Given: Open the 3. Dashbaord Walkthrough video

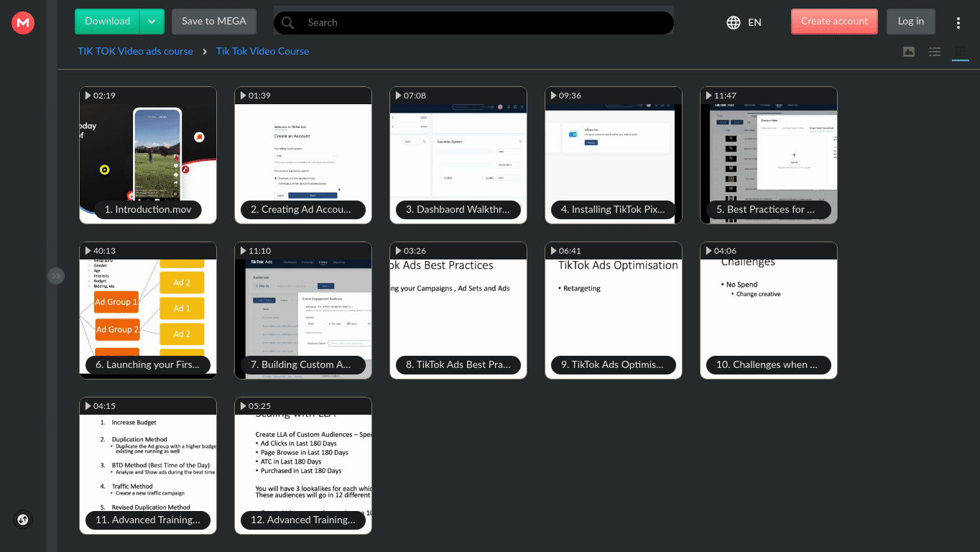Looking at the screenshot, I should point(458,155).
